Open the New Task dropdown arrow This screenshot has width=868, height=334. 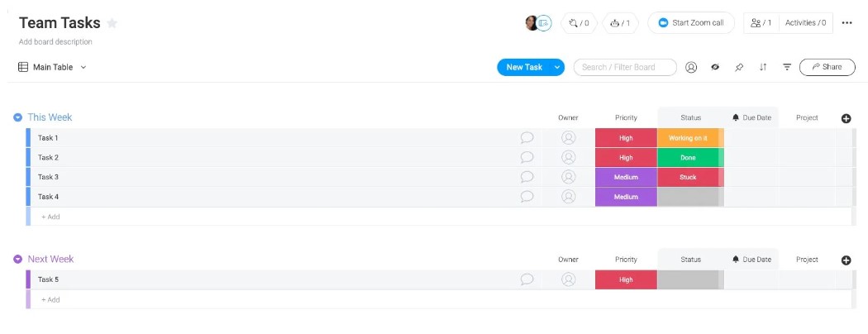[557, 67]
